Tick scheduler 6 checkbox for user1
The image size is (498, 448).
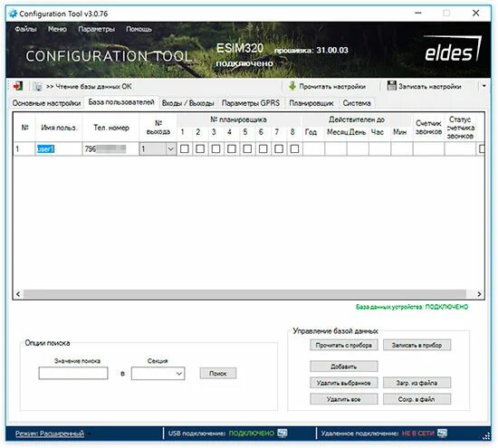(x=263, y=148)
